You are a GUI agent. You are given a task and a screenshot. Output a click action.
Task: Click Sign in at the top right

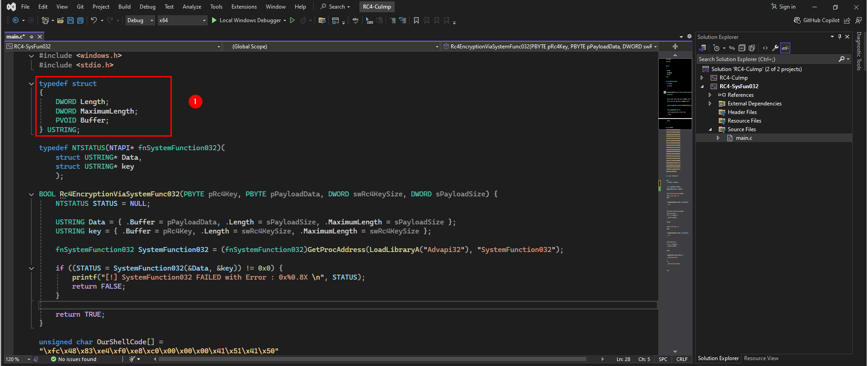pyautogui.click(x=783, y=7)
